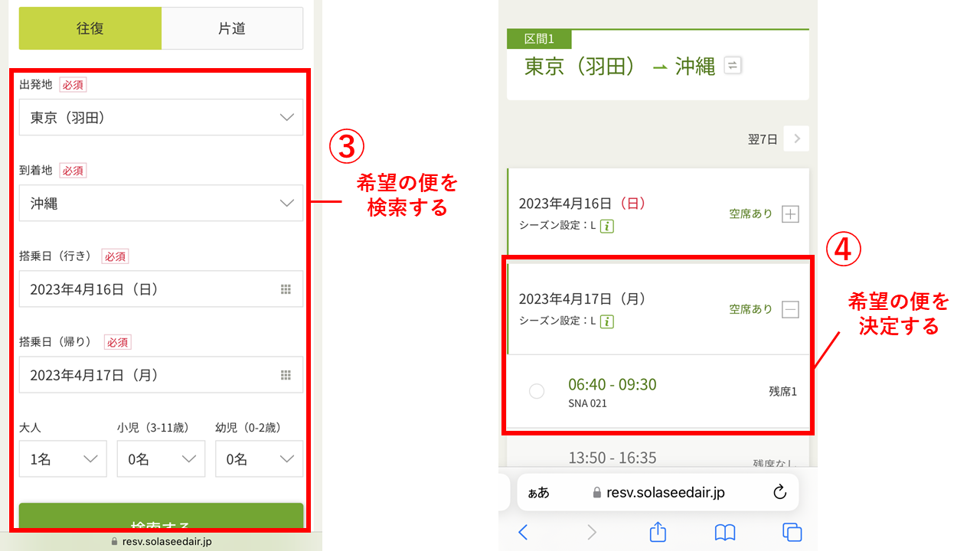
Task: Click calendar grid icon in 搭乗日（帰り） field
Action: [x=286, y=375]
